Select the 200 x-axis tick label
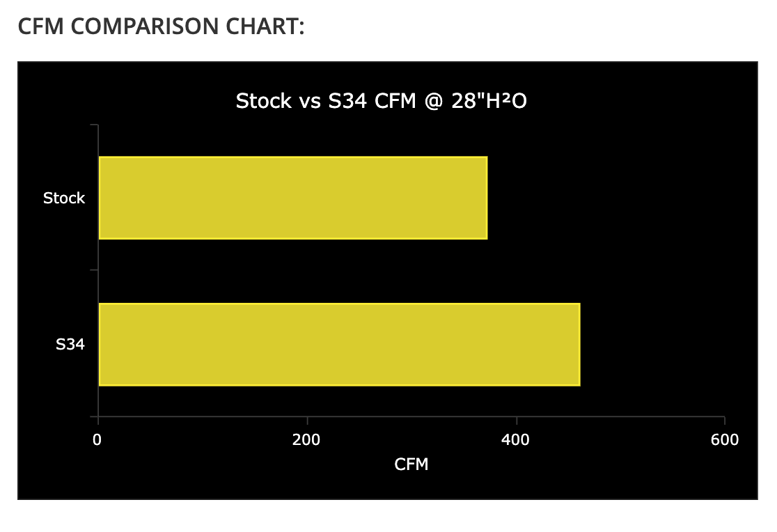The height and width of the screenshot is (532, 777). click(x=306, y=440)
